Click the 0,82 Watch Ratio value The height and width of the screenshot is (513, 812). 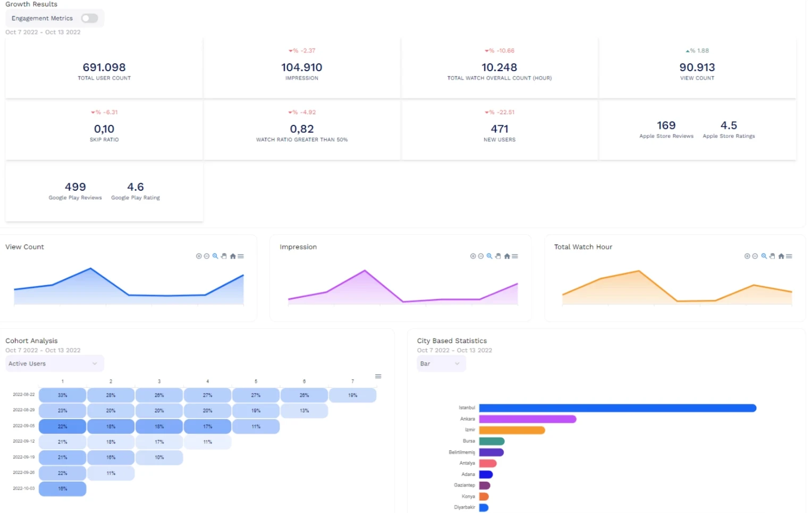[302, 129]
